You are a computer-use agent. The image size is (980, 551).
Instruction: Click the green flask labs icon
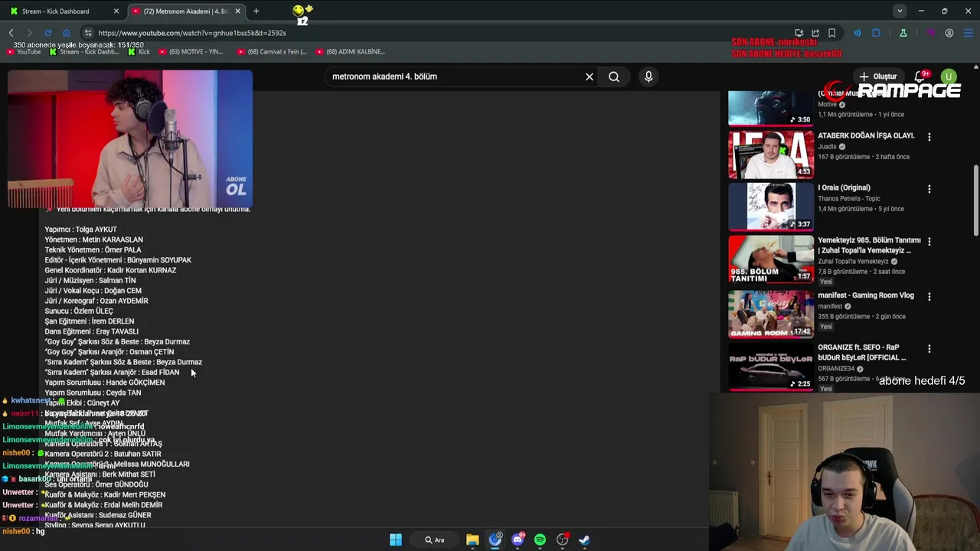(903, 33)
